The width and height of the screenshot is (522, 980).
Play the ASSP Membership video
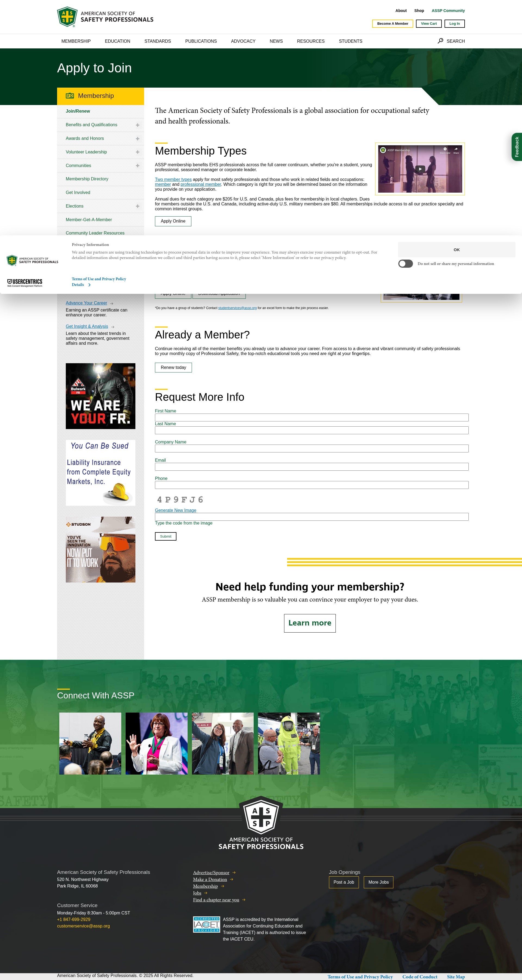[420, 169]
